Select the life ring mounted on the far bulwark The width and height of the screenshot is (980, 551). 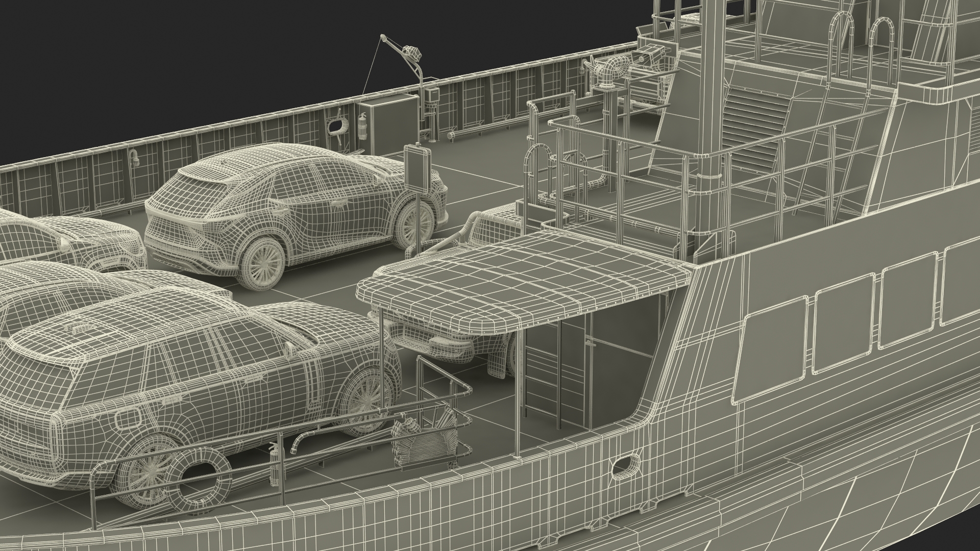pyautogui.click(x=338, y=126)
